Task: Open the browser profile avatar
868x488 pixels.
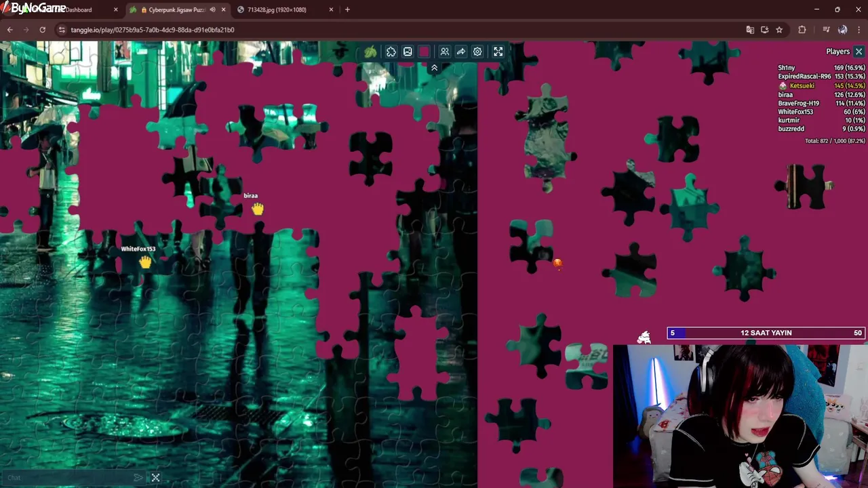Action: click(x=842, y=30)
